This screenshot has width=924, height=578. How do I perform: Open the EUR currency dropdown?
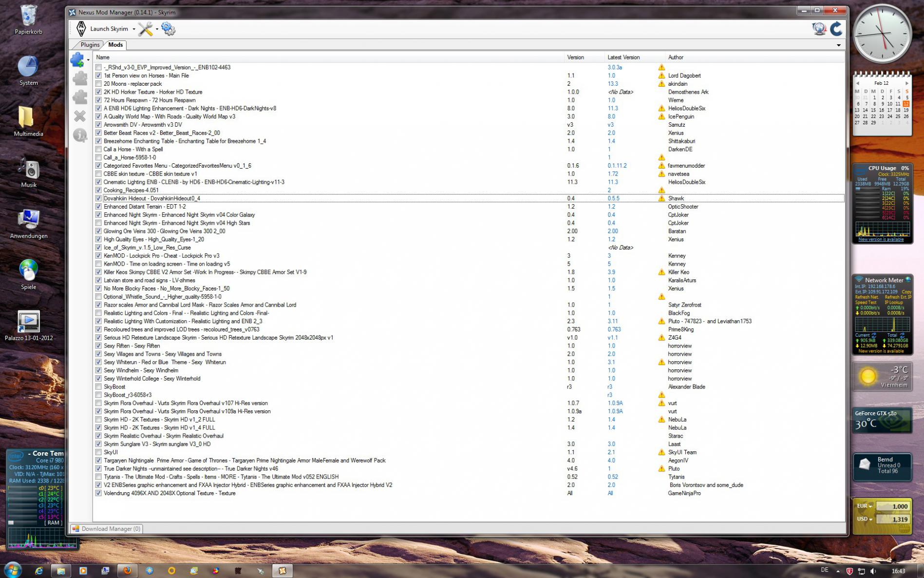coord(864,506)
